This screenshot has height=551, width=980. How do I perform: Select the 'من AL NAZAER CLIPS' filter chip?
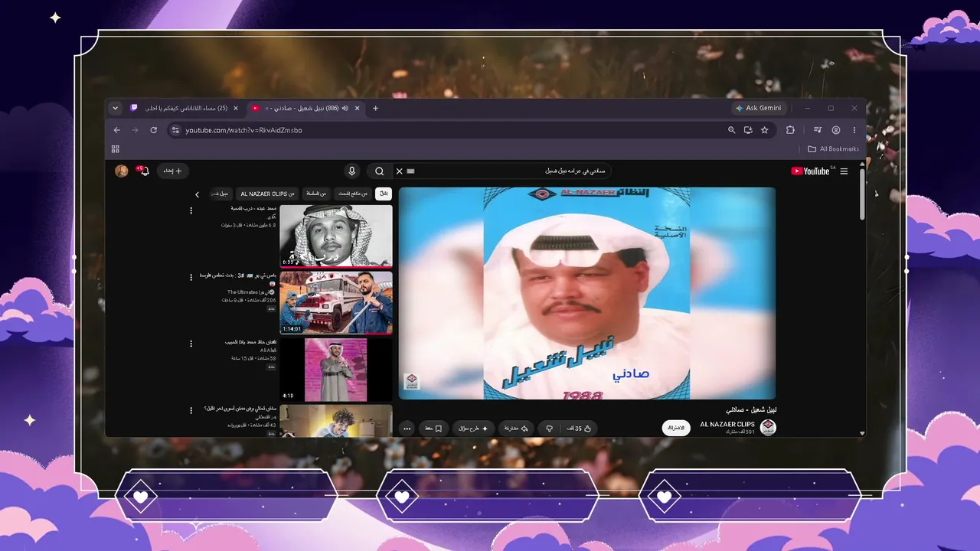coord(267,194)
